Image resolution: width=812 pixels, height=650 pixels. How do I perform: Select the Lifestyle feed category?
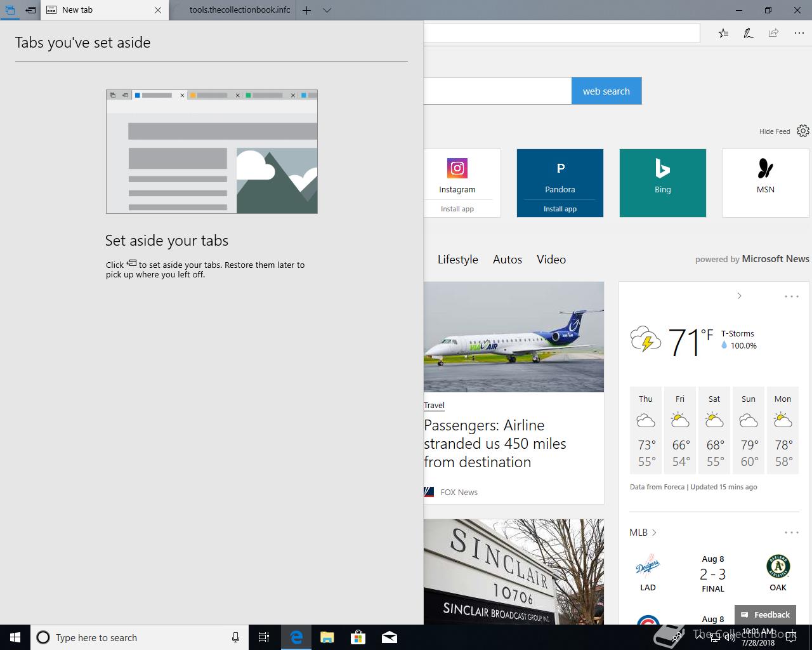point(458,260)
